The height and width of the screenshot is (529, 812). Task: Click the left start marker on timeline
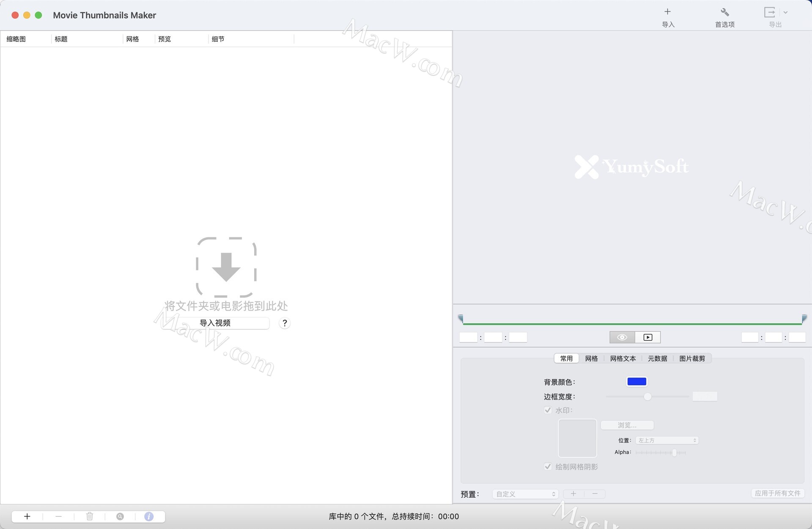tap(461, 318)
